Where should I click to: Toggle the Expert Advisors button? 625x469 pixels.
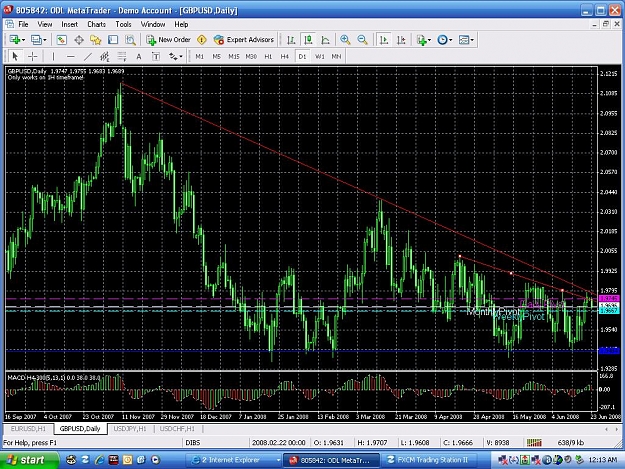(x=244, y=40)
